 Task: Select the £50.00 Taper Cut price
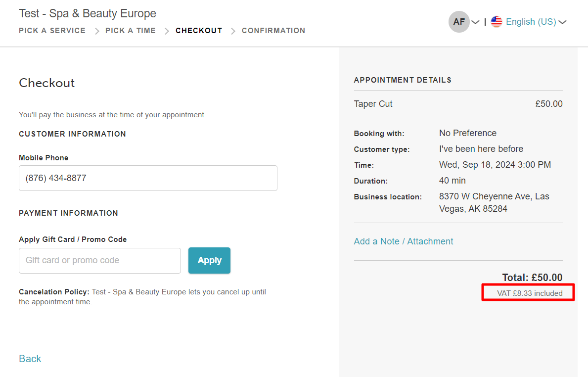point(548,104)
